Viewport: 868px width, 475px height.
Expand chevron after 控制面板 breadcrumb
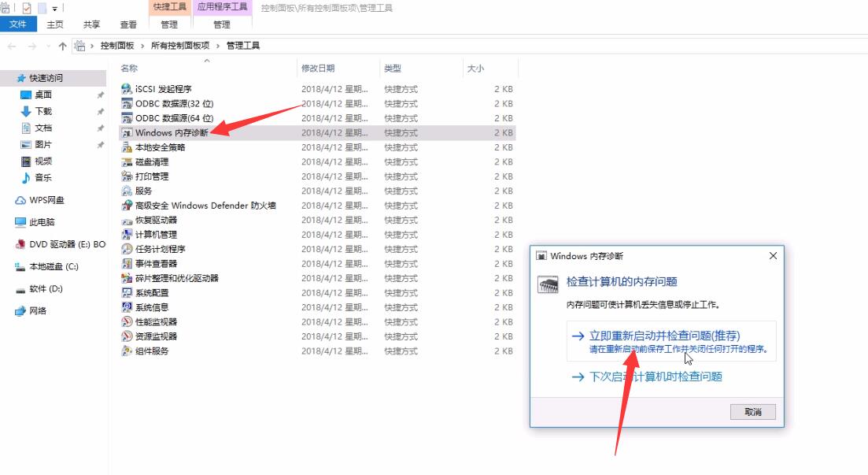[x=142, y=46]
